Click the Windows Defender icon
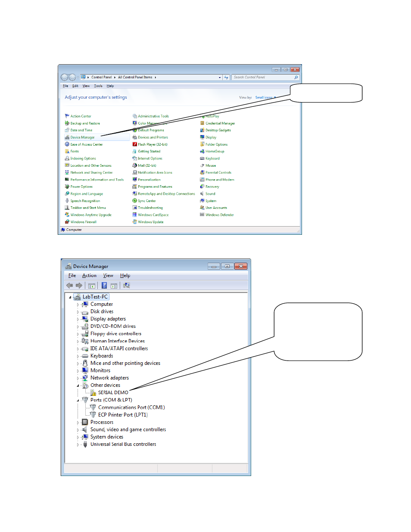Screen dimensions: 411x532 [x=202, y=215]
